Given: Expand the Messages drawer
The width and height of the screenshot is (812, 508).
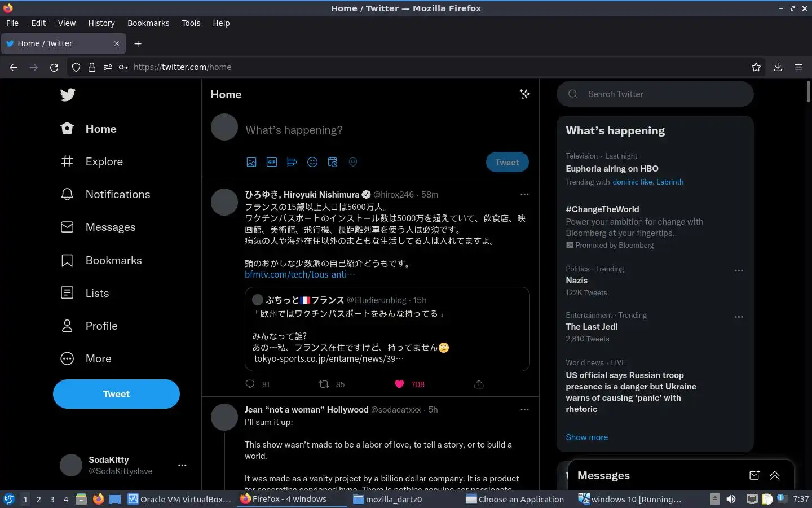Looking at the screenshot, I should point(775,475).
